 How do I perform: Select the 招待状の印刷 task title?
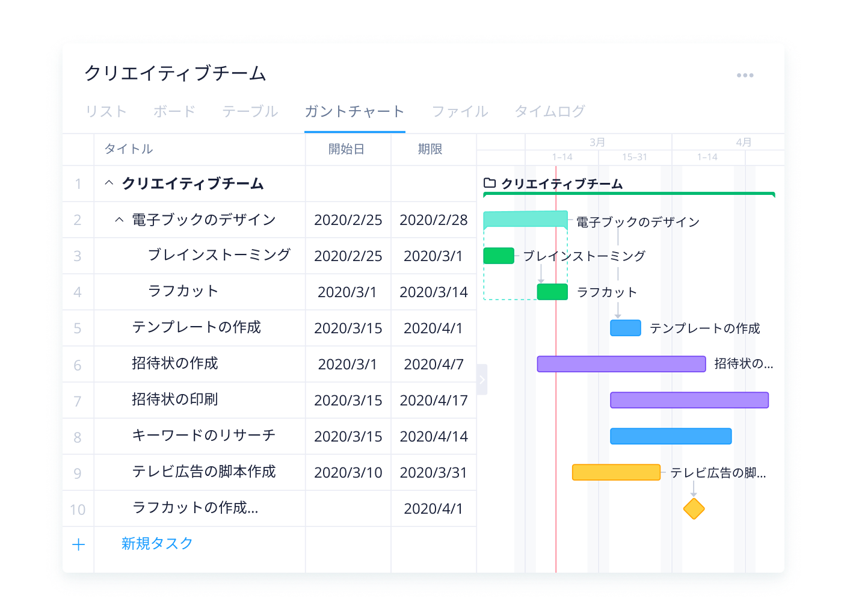(174, 399)
